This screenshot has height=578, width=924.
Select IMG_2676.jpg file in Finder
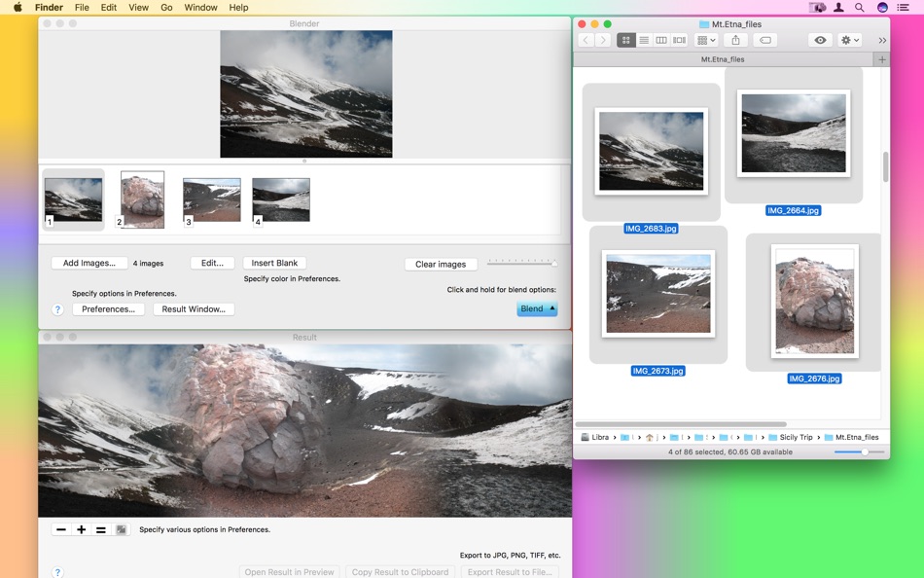coord(815,301)
